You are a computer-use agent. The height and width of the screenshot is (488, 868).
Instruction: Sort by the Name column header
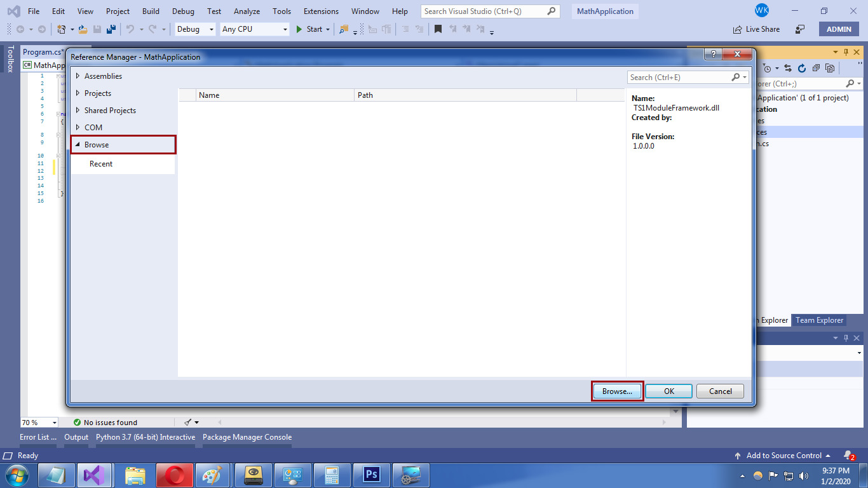[x=275, y=95]
